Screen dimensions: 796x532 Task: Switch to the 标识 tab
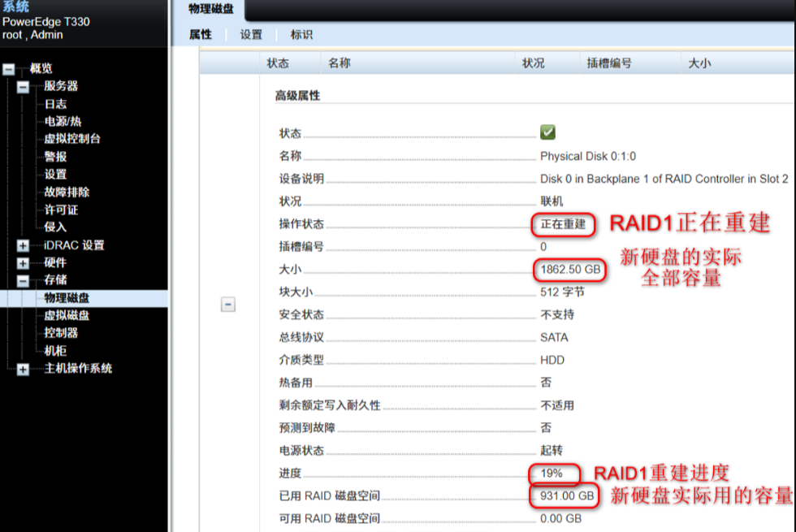coord(301,34)
